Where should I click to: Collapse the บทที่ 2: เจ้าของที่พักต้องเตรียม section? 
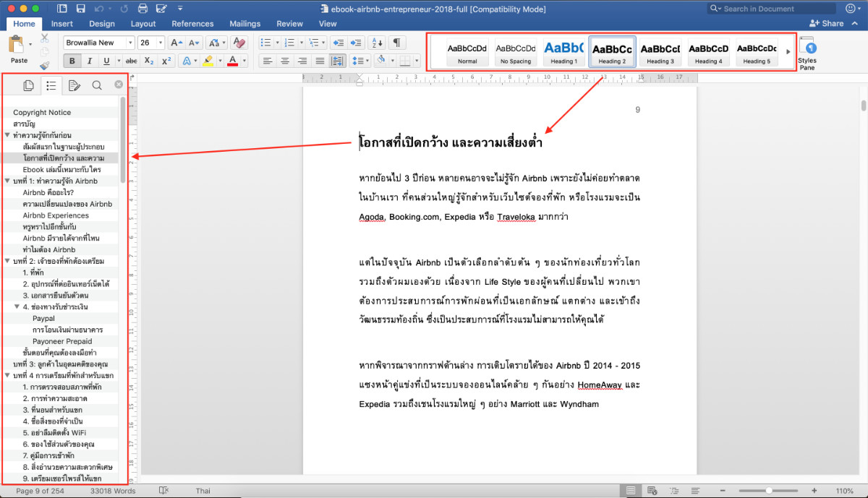click(x=7, y=261)
